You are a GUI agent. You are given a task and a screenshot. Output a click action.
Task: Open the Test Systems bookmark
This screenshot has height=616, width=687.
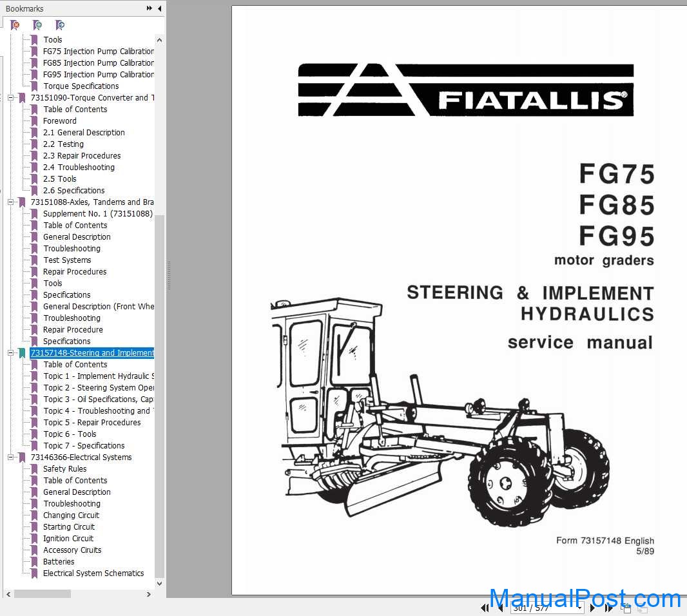[x=67, y=260]
